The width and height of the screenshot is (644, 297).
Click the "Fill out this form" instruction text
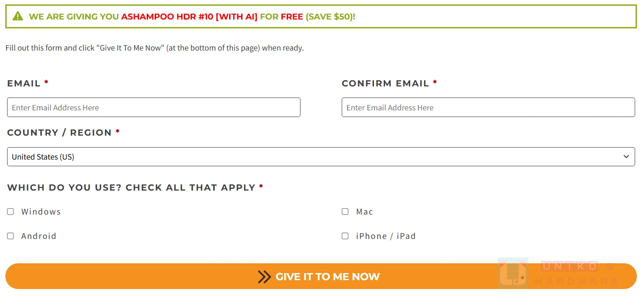click(154, 48)
